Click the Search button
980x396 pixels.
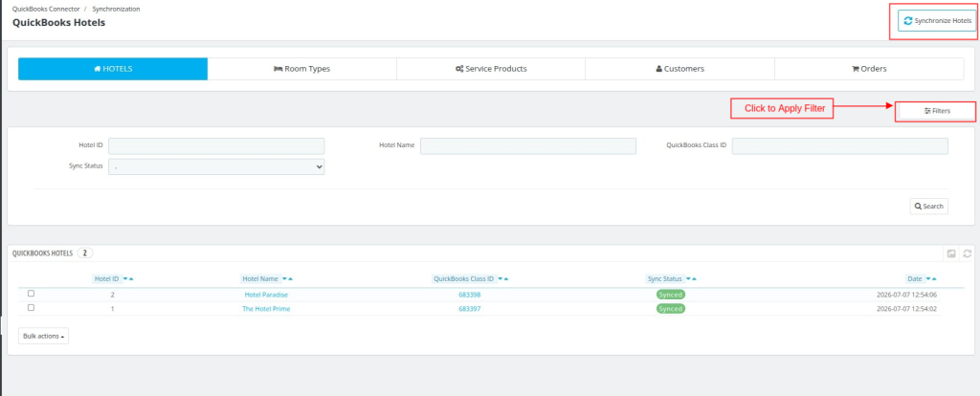(x=928, y=206)
